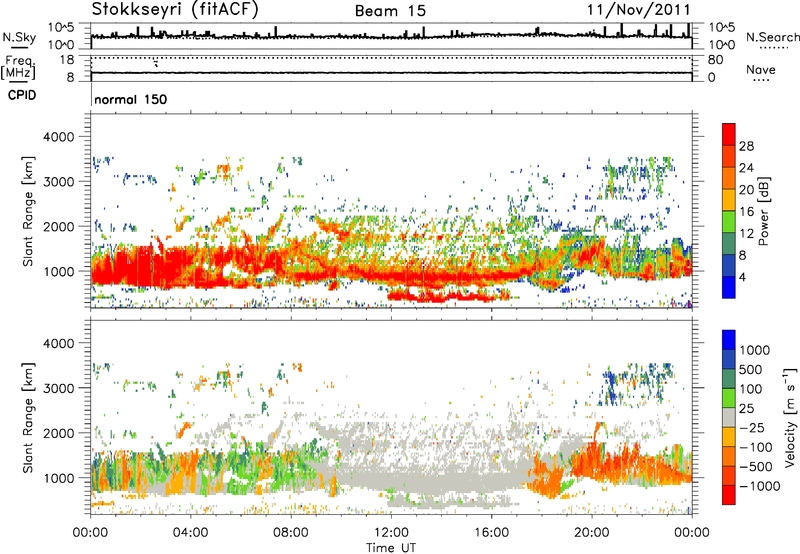800x554 pixels.
Task: Click the 2000 tick of velocity panel
Action: click(58, 433)
